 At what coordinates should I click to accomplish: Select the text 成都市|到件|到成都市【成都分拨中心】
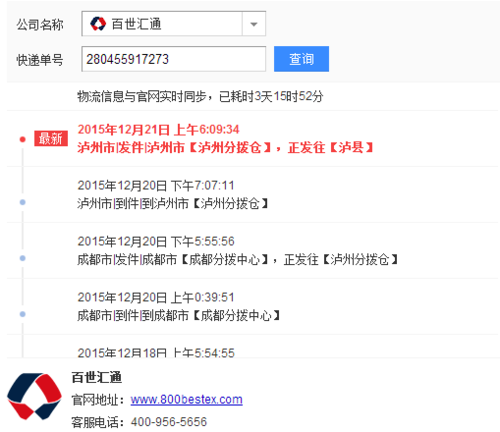pyautogui.click(x=178, y=315)
